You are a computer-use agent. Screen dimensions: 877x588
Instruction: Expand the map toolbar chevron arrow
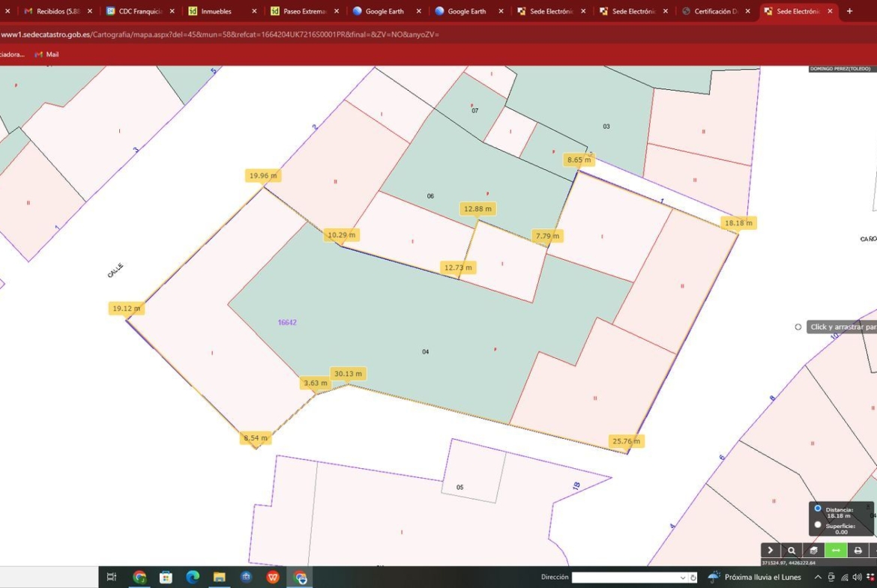(770, 550)
